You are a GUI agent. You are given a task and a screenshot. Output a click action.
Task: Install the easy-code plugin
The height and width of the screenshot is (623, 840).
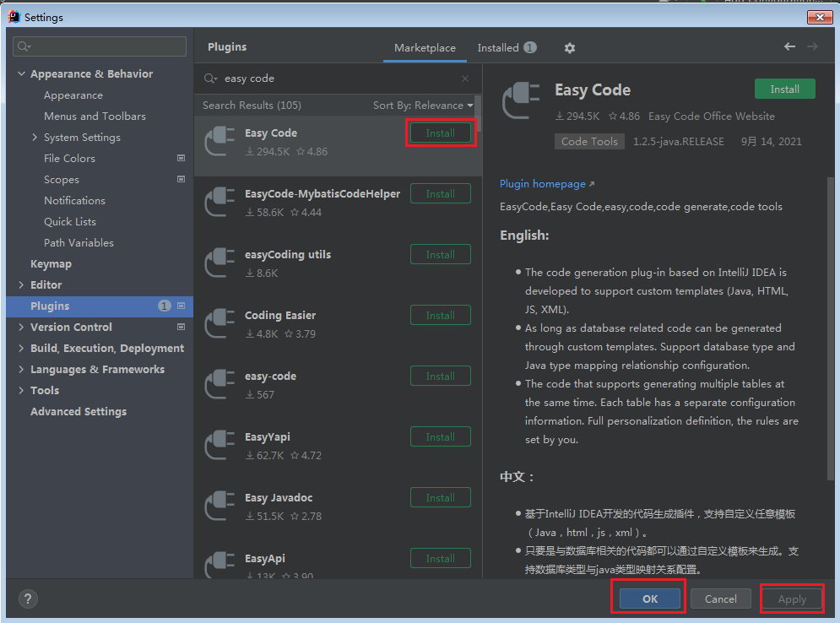(x=441, y=376)
